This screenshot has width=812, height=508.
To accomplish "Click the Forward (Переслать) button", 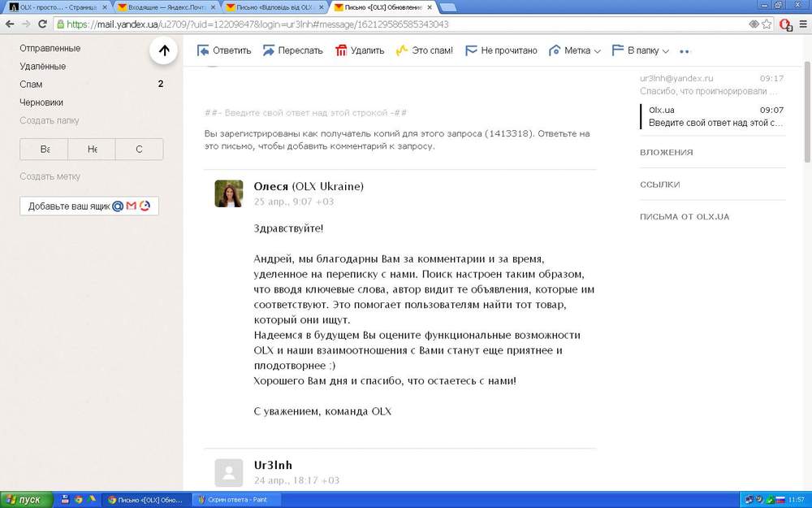I will click(x=292, y=50).
